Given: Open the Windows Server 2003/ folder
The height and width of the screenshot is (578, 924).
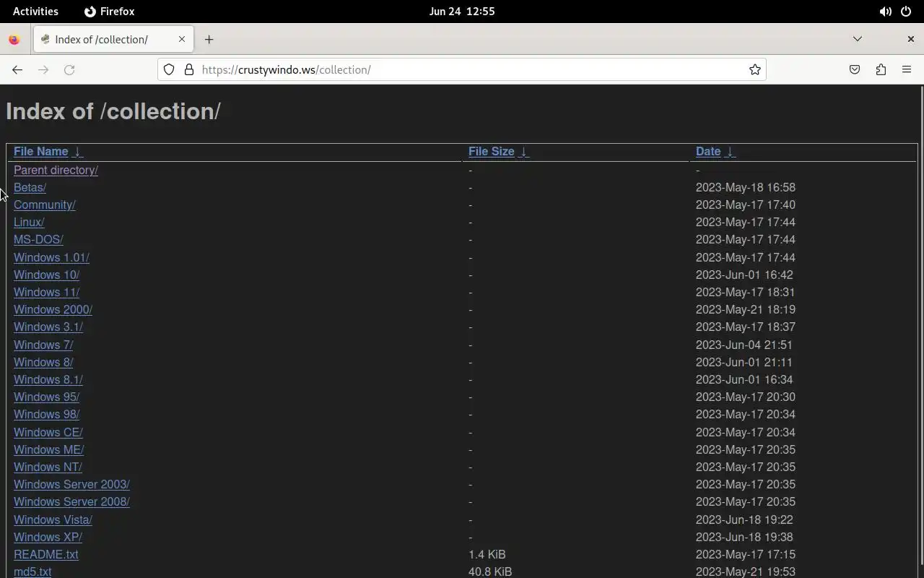Looking at the screenshot, I should coord(71,484).
